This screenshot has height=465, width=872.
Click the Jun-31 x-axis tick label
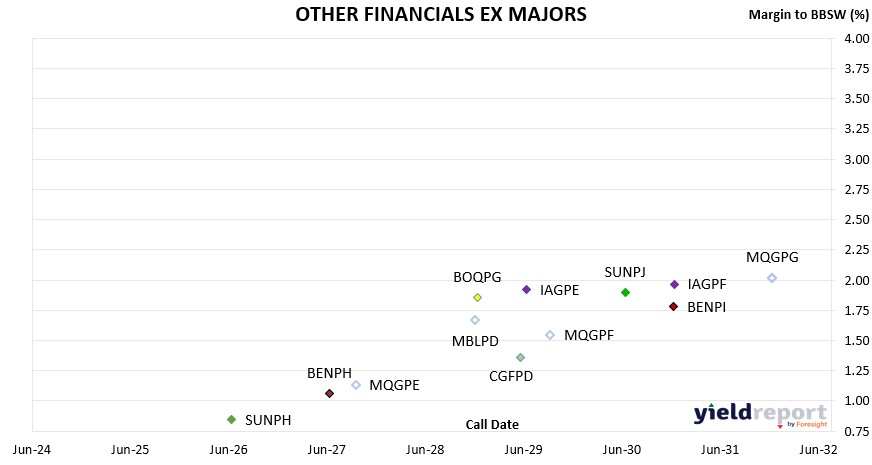[x=720, y=450]
